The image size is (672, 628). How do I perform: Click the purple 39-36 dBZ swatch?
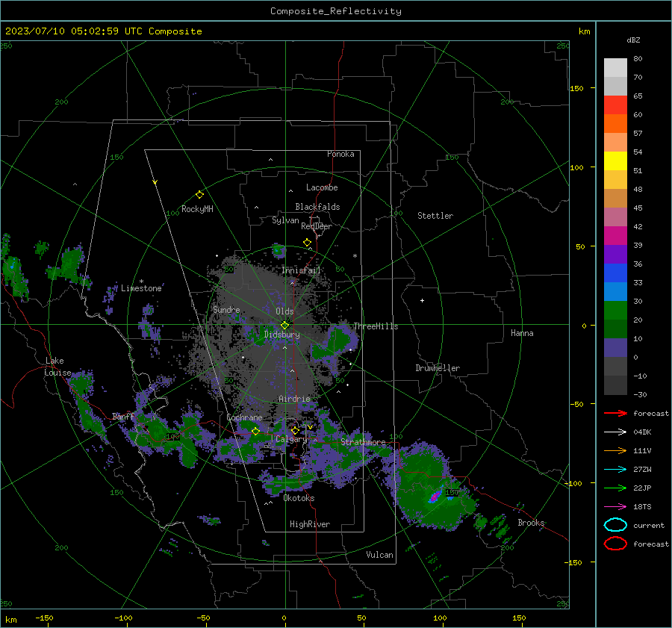615,255
